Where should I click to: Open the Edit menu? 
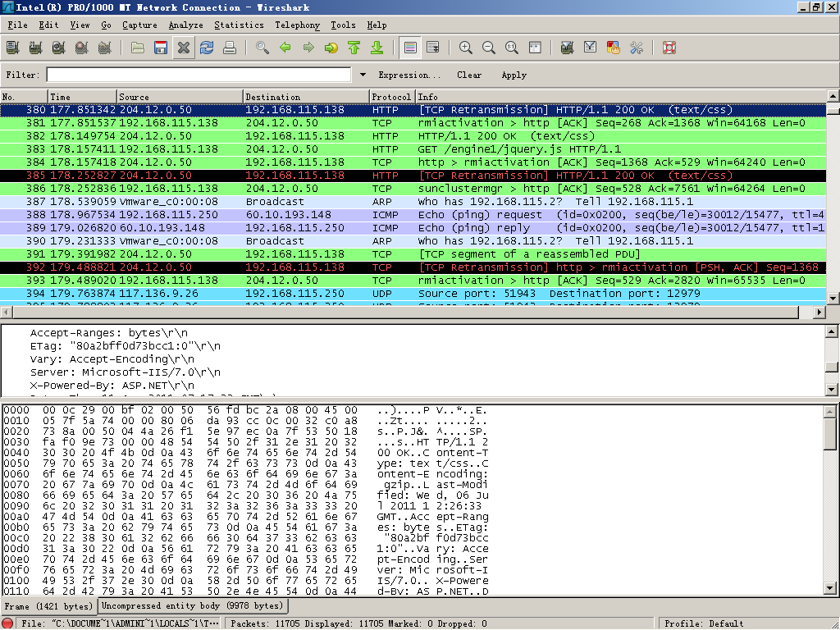click(48, 25)
